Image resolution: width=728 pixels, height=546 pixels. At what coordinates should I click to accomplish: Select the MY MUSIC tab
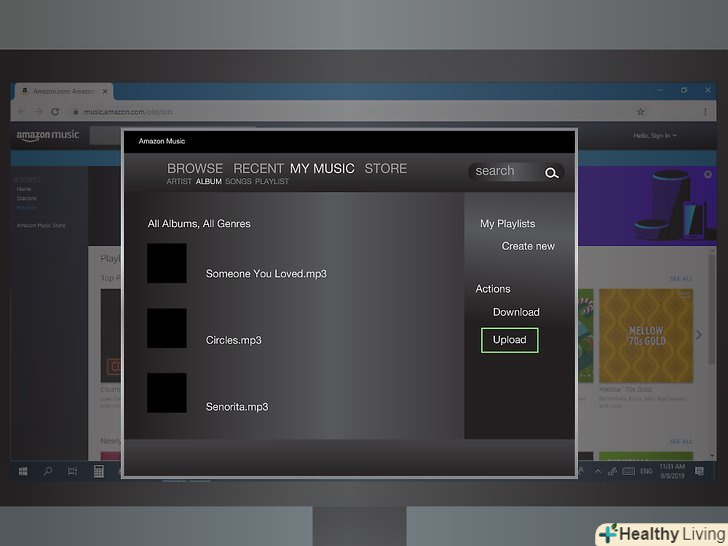point(322,168)
